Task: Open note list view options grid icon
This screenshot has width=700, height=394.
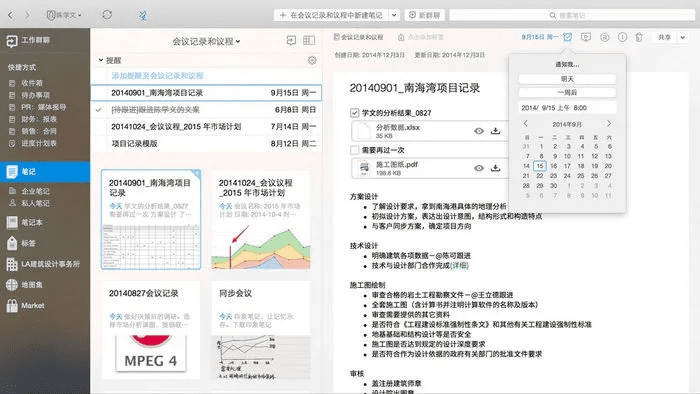Action: 309,41
